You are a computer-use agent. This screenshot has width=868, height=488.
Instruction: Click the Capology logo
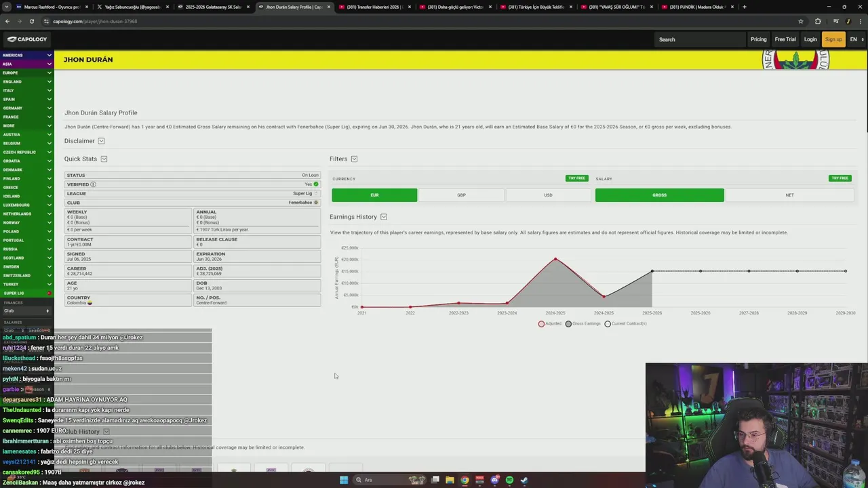(x=27, y=39)
